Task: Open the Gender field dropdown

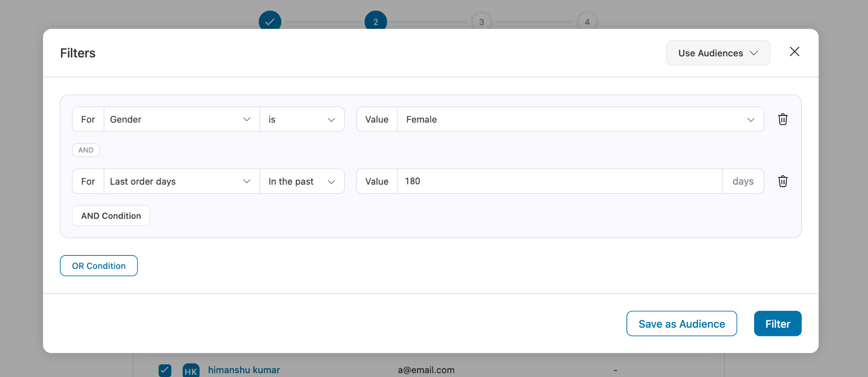Action: click(181, 119)
